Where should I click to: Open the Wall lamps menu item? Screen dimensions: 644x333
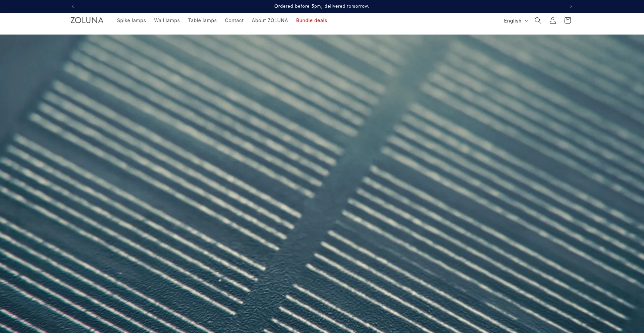pyautogui.click(x=167, y=20)
